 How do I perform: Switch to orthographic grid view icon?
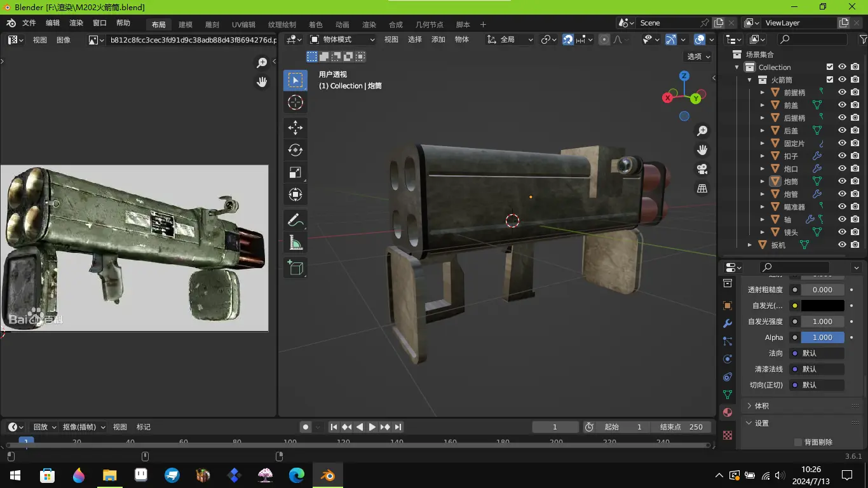(702, 189)
